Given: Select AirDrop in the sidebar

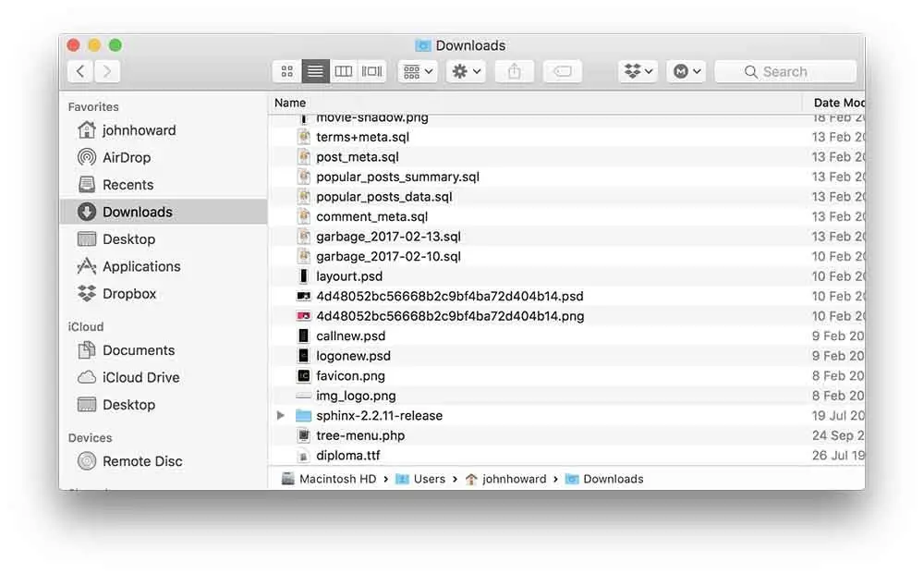Looking at the screenshot, I should point(164,157).
